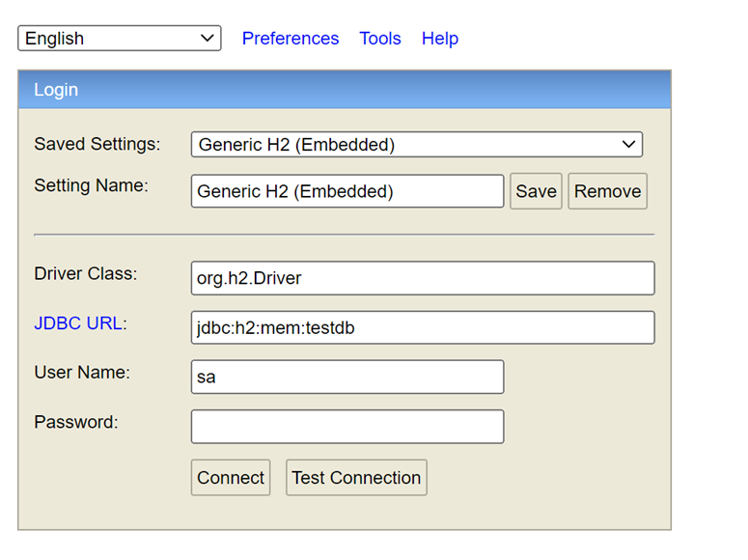Click the Driver Class label

point(85,273)
